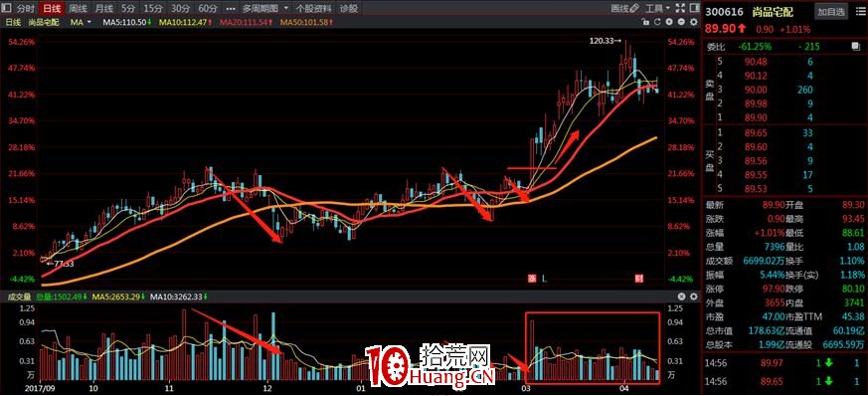The height and width of the screenshot is (396, 868).
Task: Select sell level 3 price 90.00
Action: [755, 90]
